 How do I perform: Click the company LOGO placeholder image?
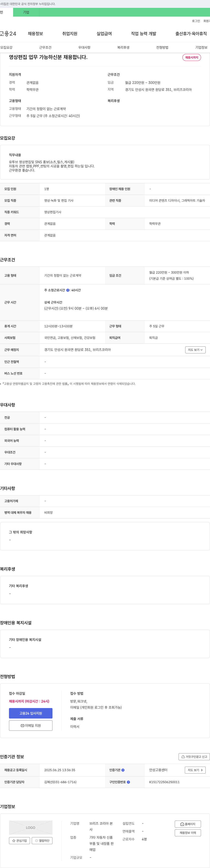31,828
